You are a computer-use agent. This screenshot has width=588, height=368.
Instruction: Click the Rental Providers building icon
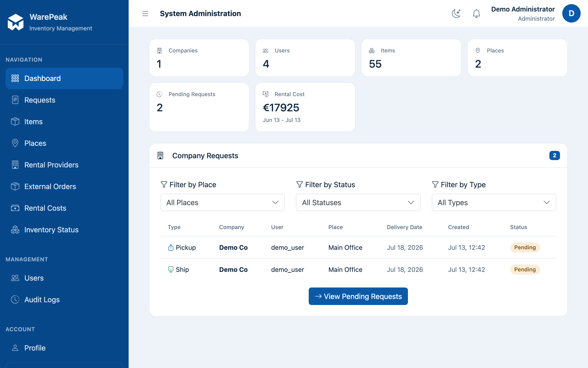pyautogui.click(x=15, y=165)
